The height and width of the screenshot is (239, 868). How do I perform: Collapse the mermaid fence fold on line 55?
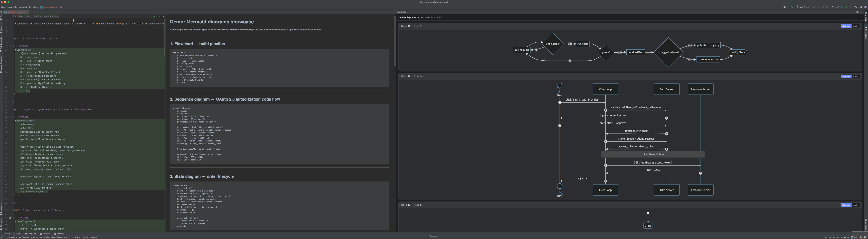click(x=14, y=218)
